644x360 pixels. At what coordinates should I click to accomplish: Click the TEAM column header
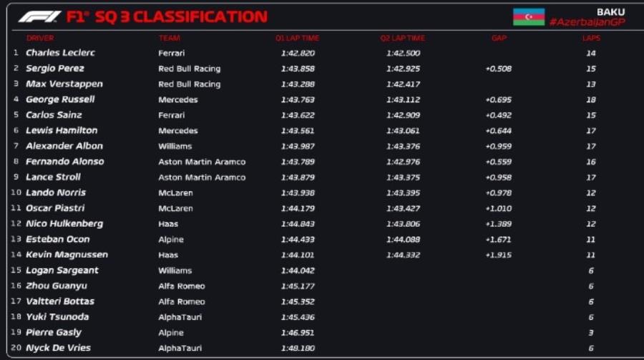[x=170, y=38]
